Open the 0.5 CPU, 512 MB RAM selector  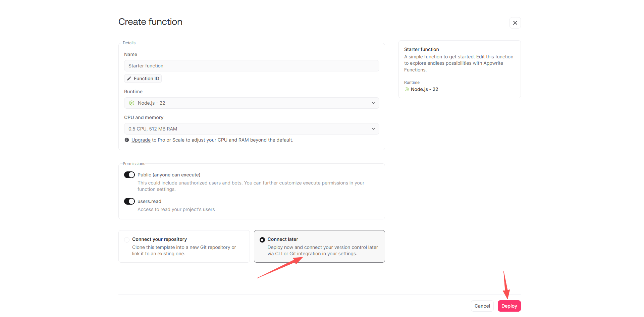click(252, 129)
